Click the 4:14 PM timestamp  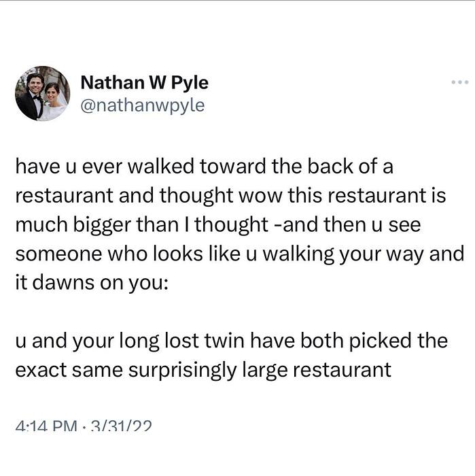coord(46,426)
